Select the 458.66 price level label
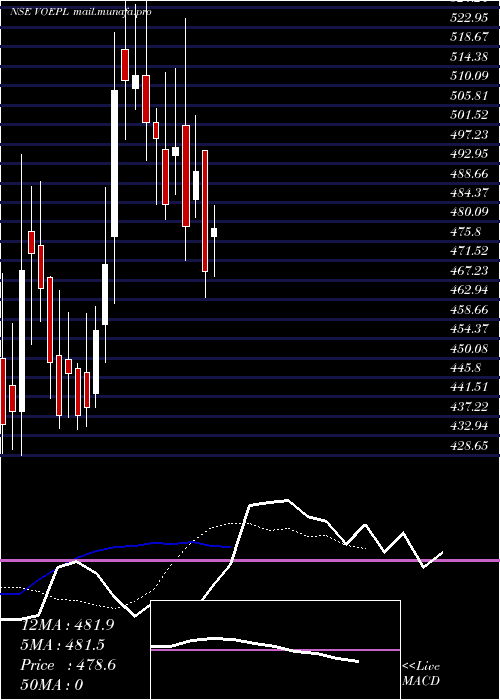Viewport: 500px width, 700px height. (469, 309)
